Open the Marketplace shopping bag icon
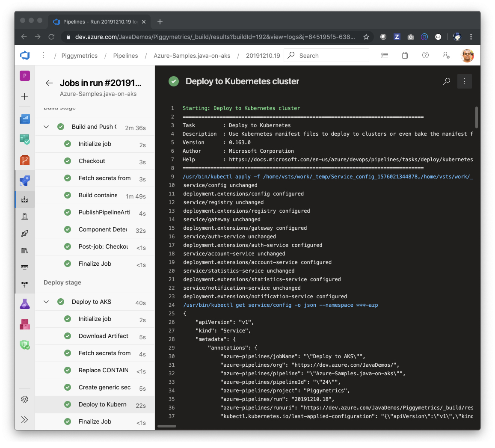Screen dimensions: 495x448 tap(405, 56)
